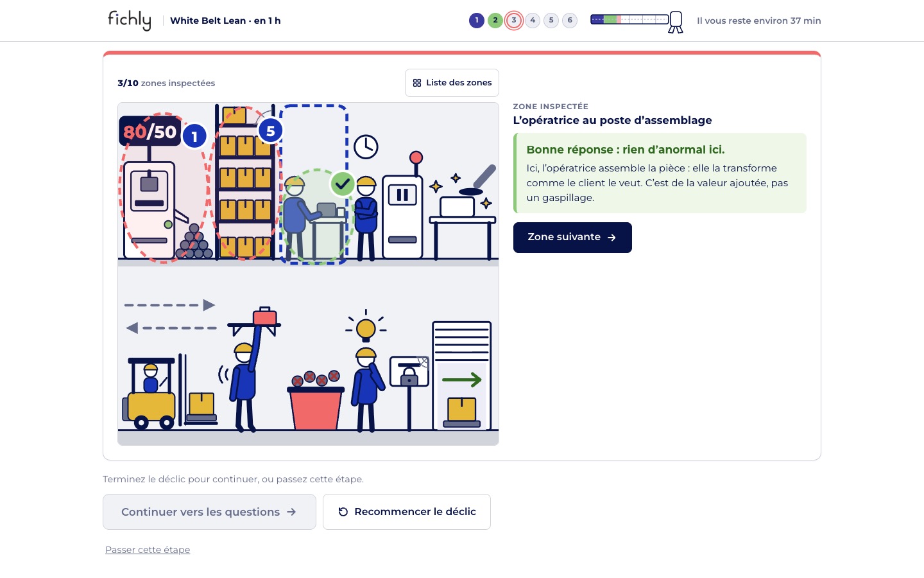Screen dimensions: 924x578
Task: Go to step 2 in progress steps
Action: (x=495, y=21)
